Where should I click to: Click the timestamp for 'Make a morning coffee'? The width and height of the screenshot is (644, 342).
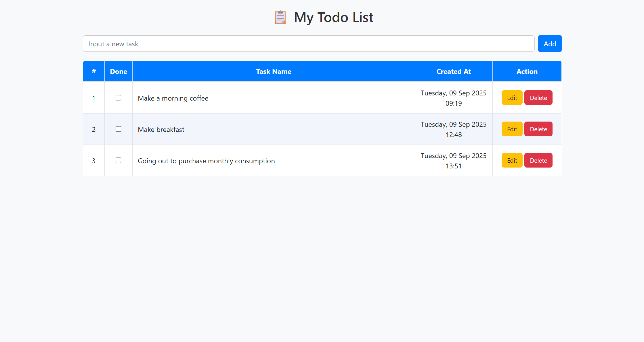(x=453, y=98)
